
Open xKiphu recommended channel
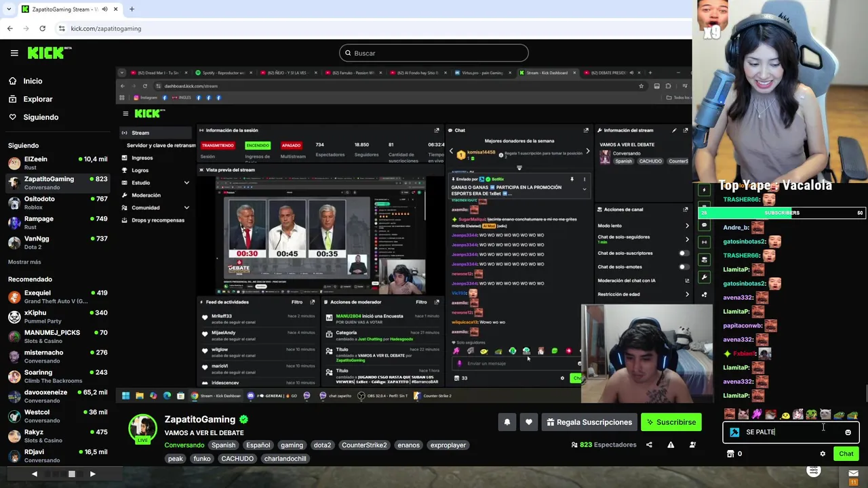pyautogui.click(x=58, y=317)
